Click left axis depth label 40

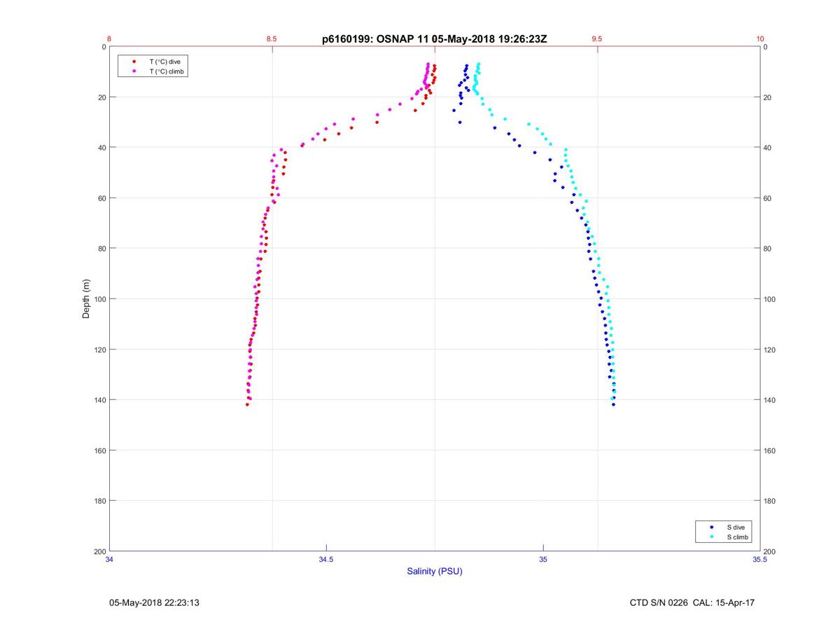(101, 148)
